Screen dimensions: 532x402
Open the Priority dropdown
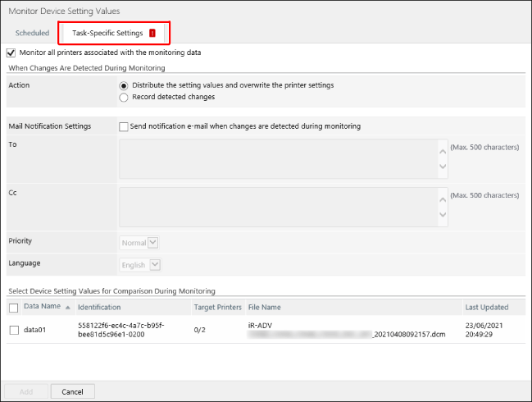coord(139,243)
